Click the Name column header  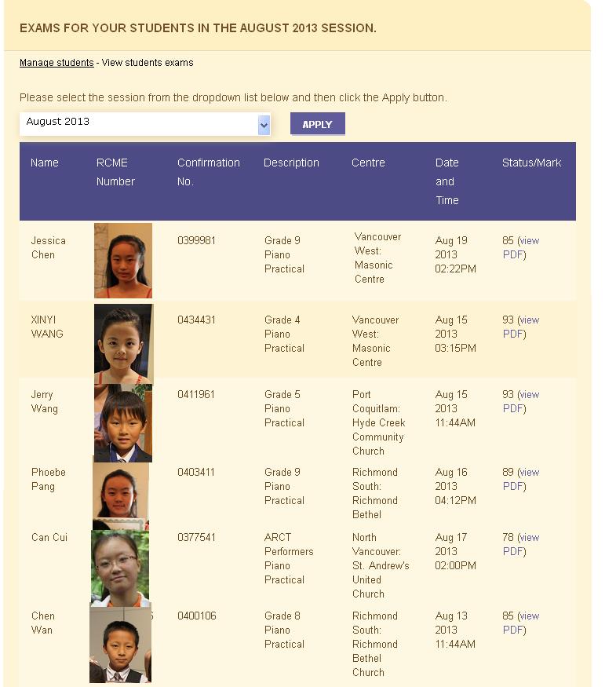(45, 163)
